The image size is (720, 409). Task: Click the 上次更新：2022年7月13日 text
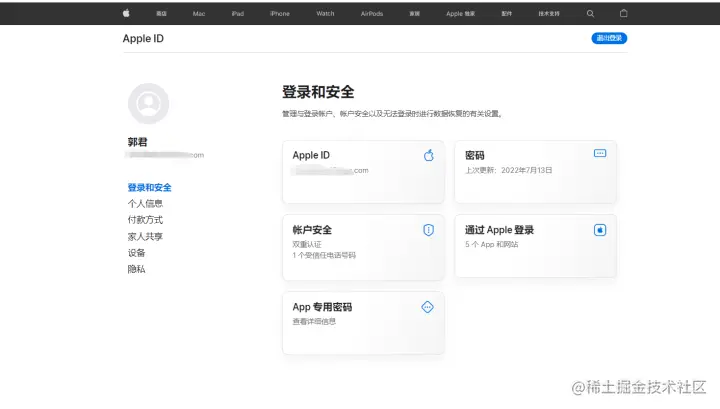[x=508, y=170]
